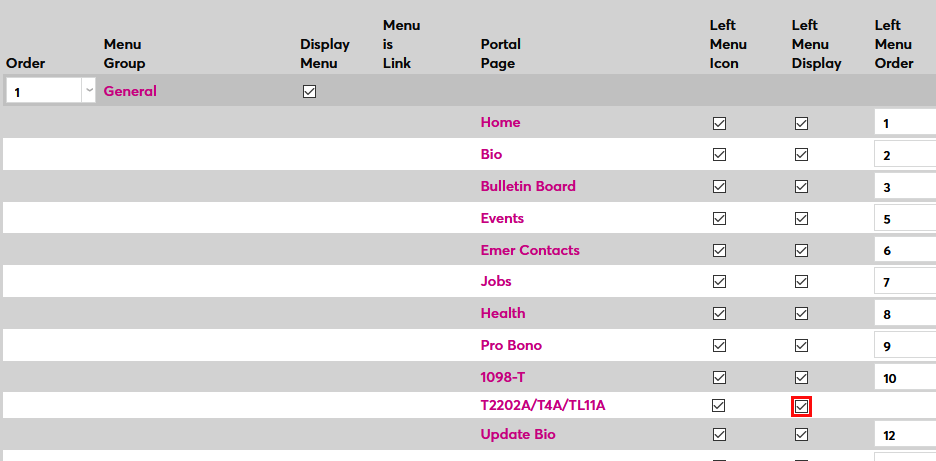Viewport: 936px width, 461px height.
Task: Uncheck Left Menu Display for Events
Action: pos(801,218)
